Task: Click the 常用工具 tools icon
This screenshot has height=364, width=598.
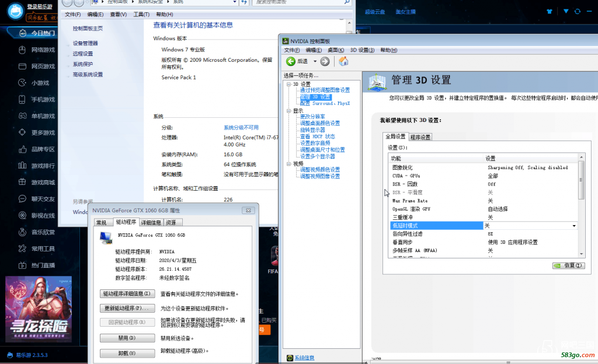Action: click(22, 249)
